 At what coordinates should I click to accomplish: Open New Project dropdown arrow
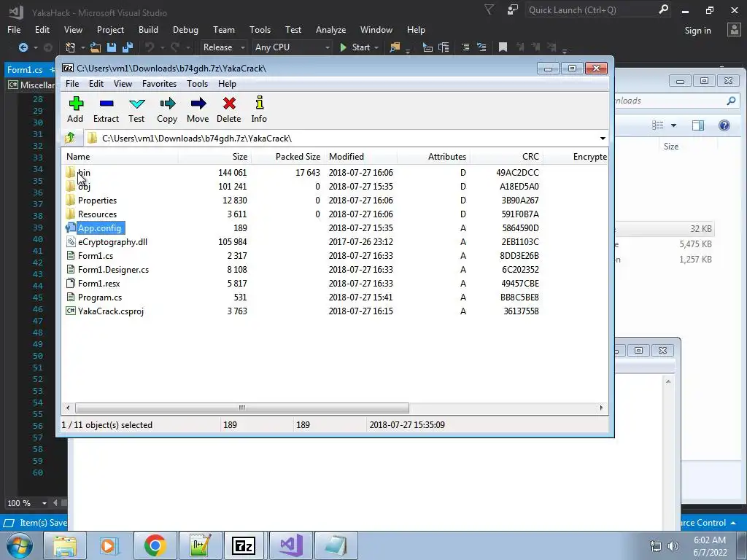82,47
